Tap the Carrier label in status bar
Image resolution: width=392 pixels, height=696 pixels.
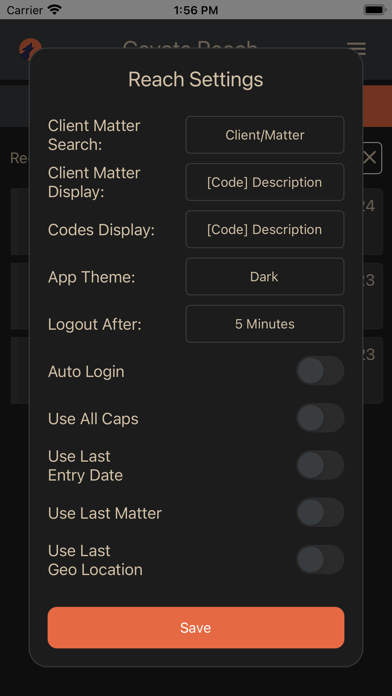(x=25, y=10)
